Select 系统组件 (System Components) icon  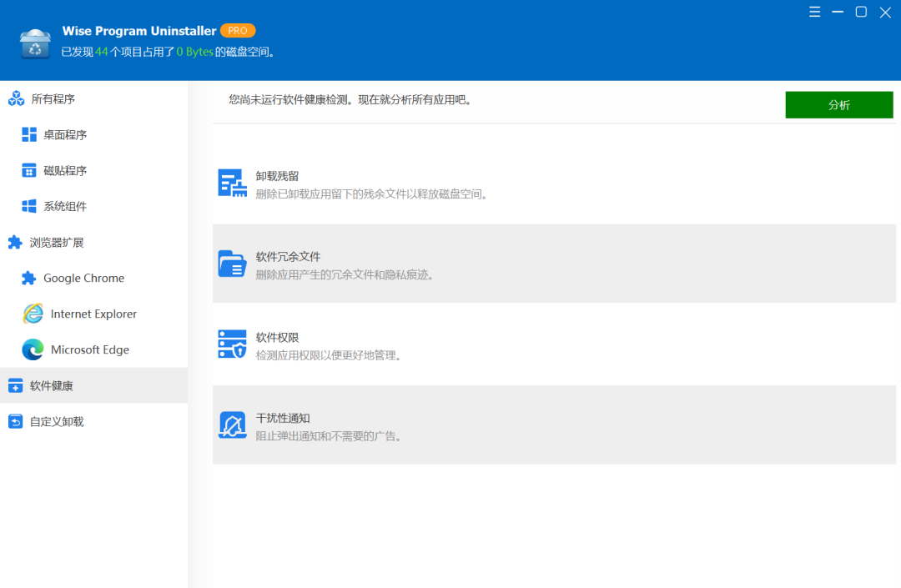pyautogui.click(x=29, y=206)
